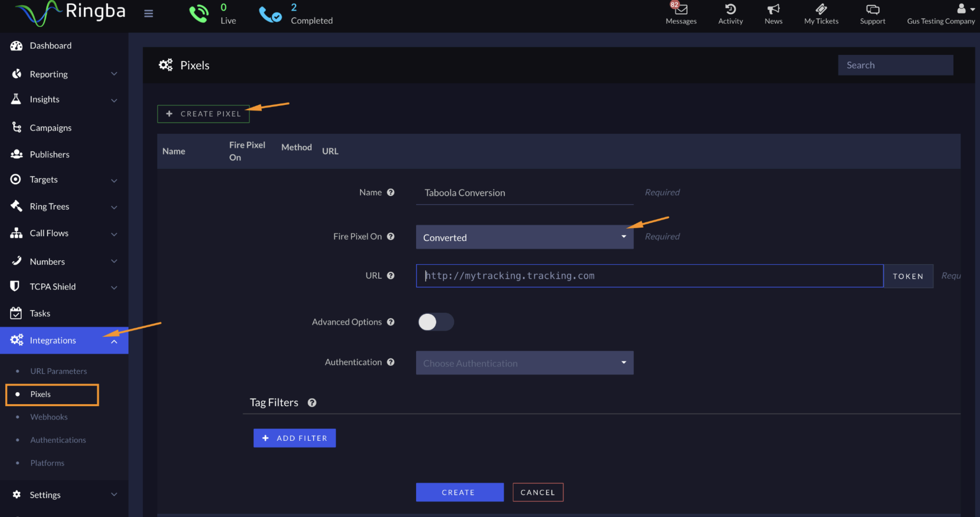The height and width of the screenshot is (517, 980).
Task: Open Messages envelope icon
Action: coord(681,9)
